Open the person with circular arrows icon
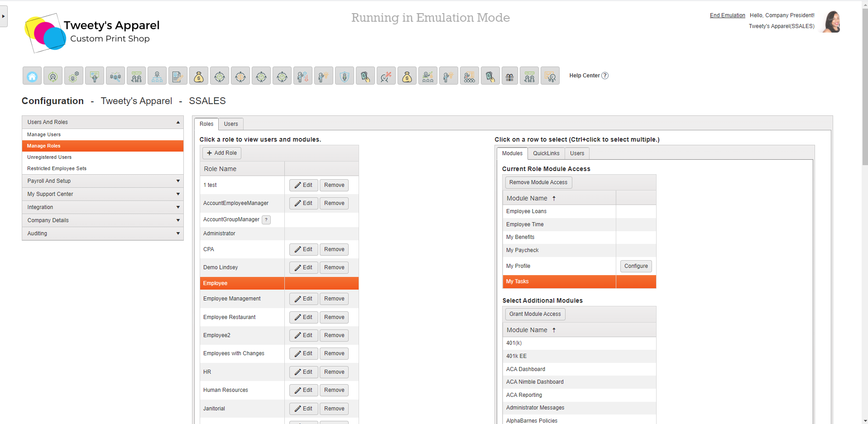 [x=53, y=76]
